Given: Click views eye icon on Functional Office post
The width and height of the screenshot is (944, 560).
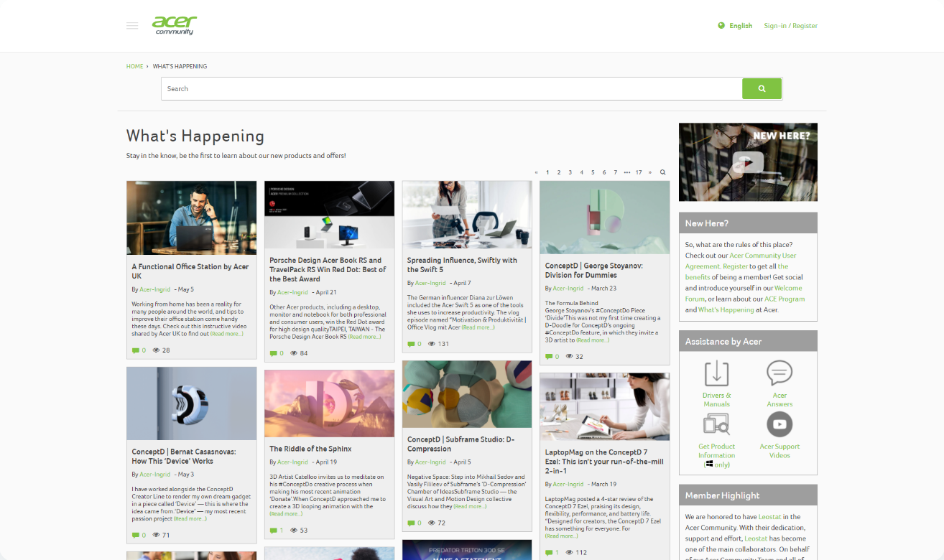Looking at the screenshot, I should [156, 350].
